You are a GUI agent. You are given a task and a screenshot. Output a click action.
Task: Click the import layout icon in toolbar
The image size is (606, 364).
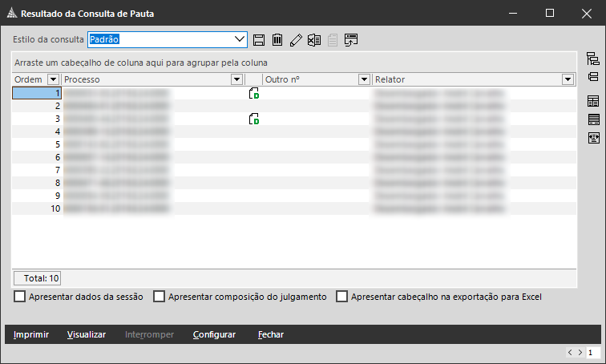[351, 39]
